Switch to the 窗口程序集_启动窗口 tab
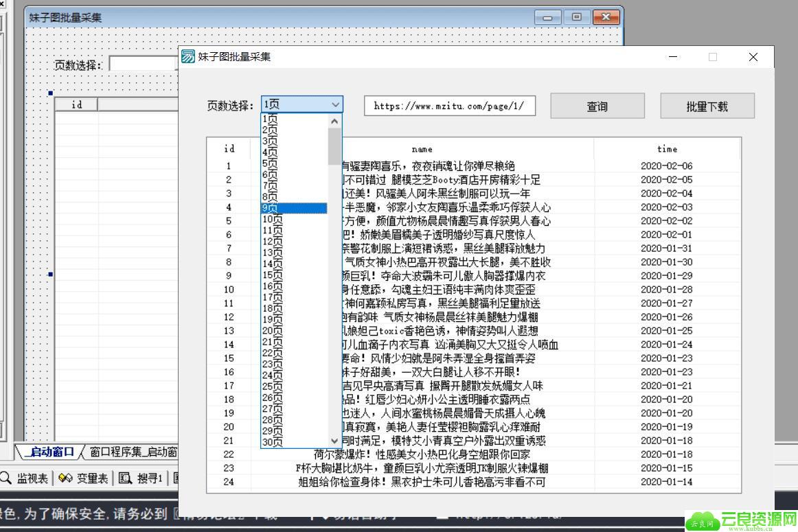The image size is (798, 532). (133, 452)
